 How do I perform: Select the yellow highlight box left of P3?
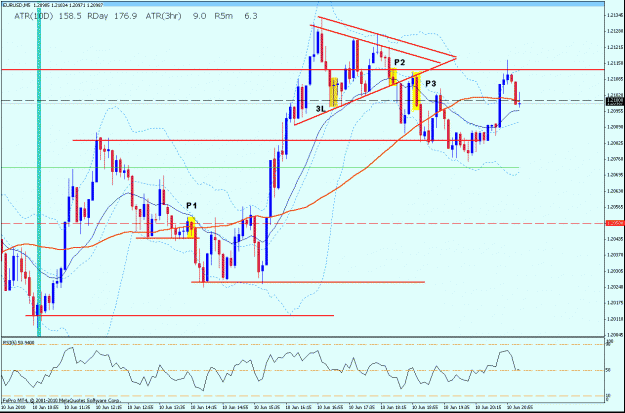click(x=416, y=91)
